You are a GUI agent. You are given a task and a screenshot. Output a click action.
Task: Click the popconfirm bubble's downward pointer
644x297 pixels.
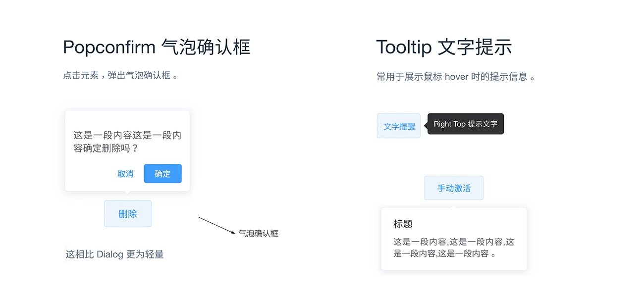127,193
